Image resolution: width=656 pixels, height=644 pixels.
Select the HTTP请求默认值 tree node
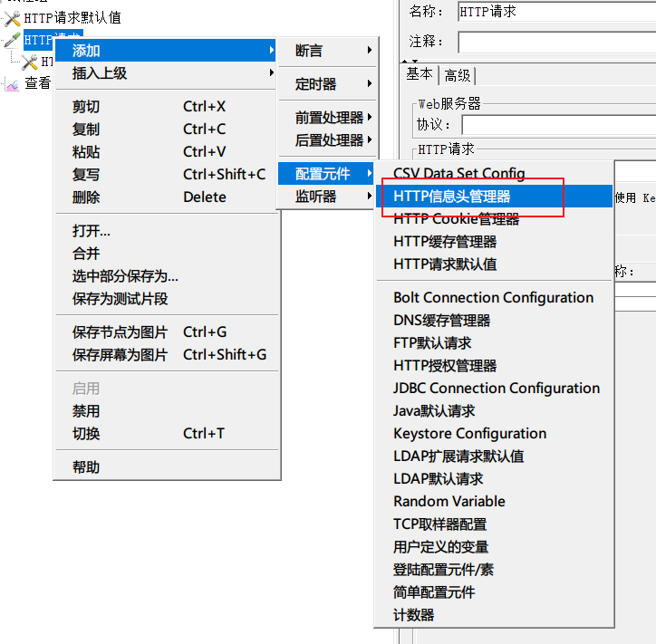click(x=72, y=18)
